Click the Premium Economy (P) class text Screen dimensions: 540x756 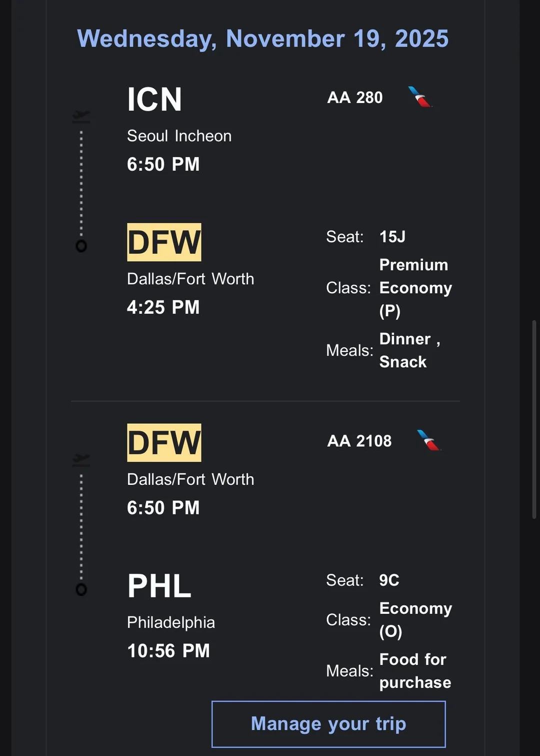click(415, 288)
